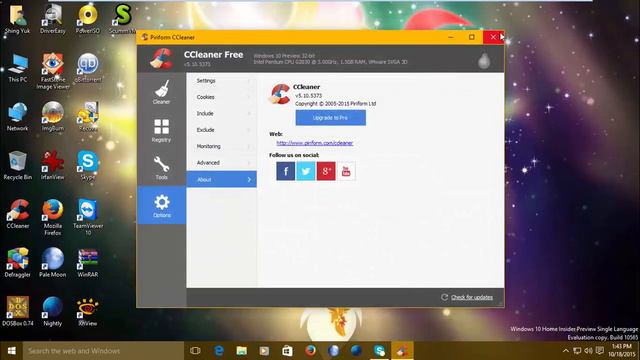This screenshot has width=640, height=360.
Task: Select Shing Yuk user folder icon
Action: pyautogui.click(x=18, y=20)
